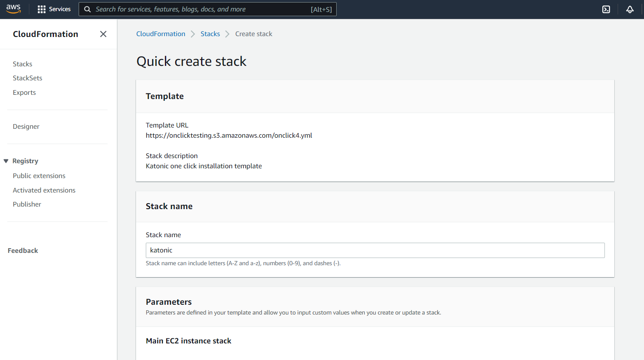644x360 pixels.
Task: Open Stacks in the sidebar
Action: pyautogui.click(x=23, y=64)
